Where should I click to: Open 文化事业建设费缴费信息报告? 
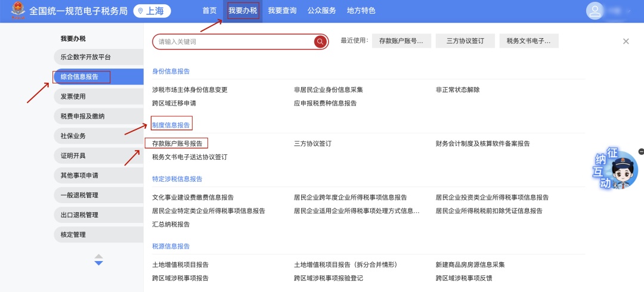[x=193, y=197]
